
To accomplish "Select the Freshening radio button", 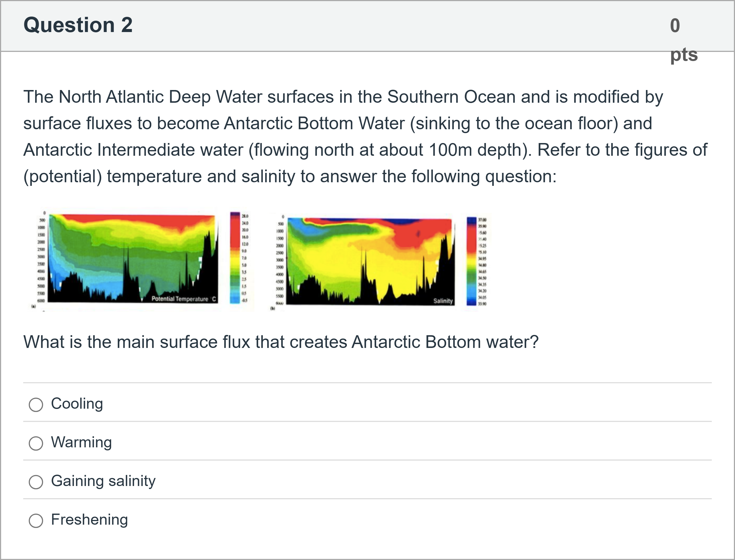I will point(36,521).
